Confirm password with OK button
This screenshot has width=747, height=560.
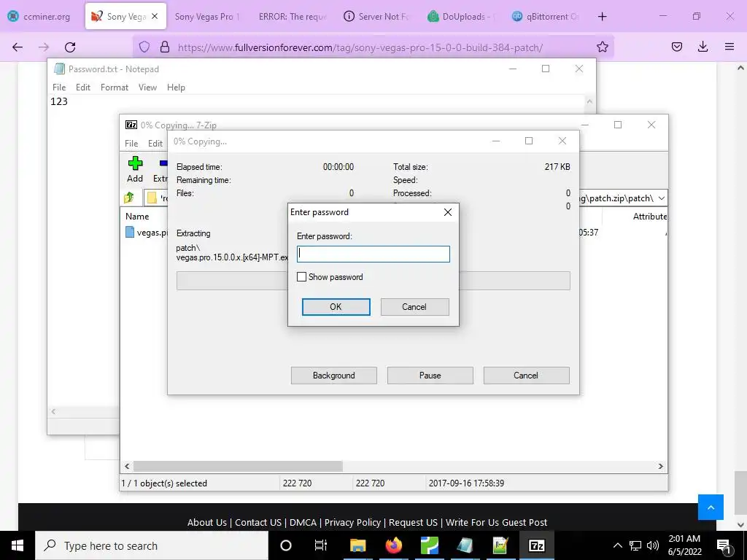(336, 307)
